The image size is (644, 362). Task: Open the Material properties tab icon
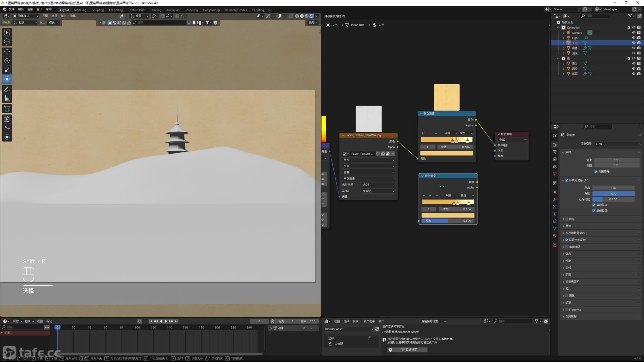[x=555, y=236]
